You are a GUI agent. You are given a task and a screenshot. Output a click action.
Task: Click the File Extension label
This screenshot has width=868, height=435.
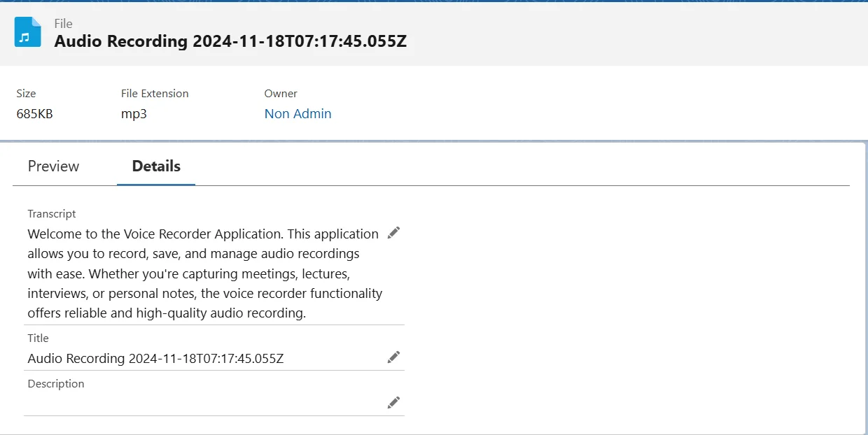(x=155, y=94)
